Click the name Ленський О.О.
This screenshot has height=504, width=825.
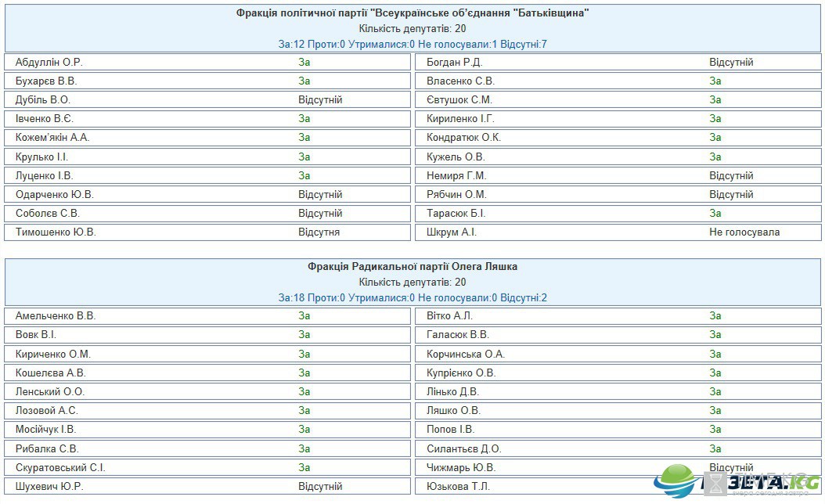click(50, 392)
